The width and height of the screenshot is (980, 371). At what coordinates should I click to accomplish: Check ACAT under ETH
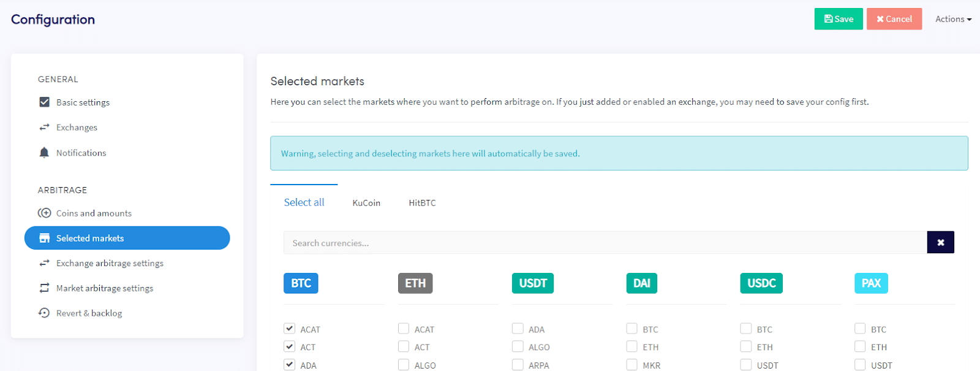coord(404,329)
